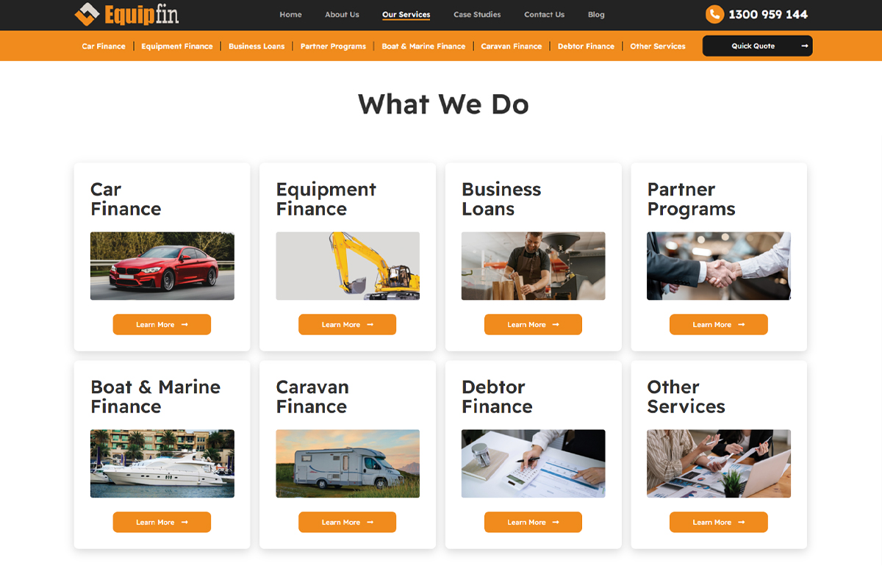
Task: Select Debtor Finance in the orange bar
Action: pos(586,46)
